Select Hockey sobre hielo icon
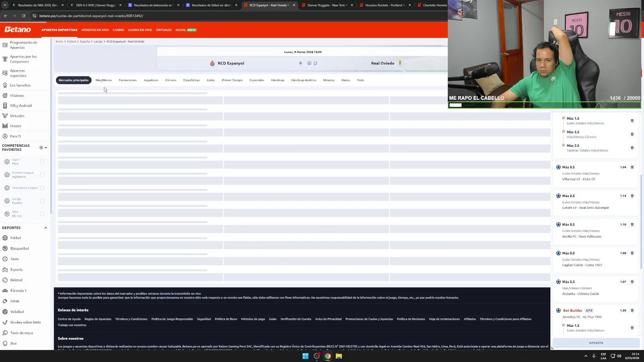644x362 pixels. click(6, 322)
